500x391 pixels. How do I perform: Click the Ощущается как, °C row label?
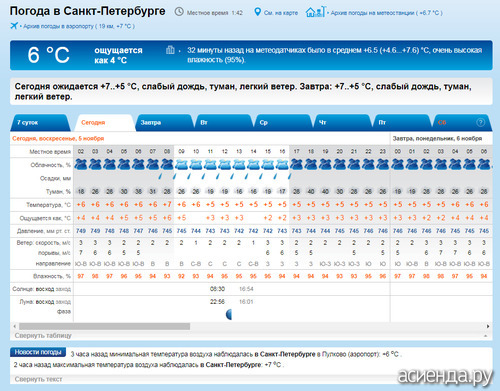coord(45,218)
